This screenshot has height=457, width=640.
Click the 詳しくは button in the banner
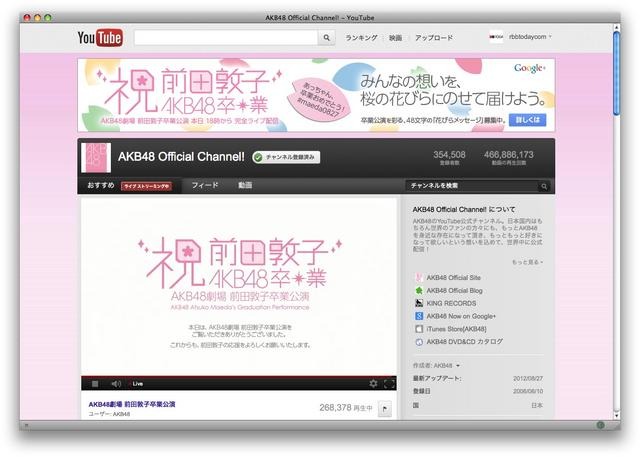[530, 119]
